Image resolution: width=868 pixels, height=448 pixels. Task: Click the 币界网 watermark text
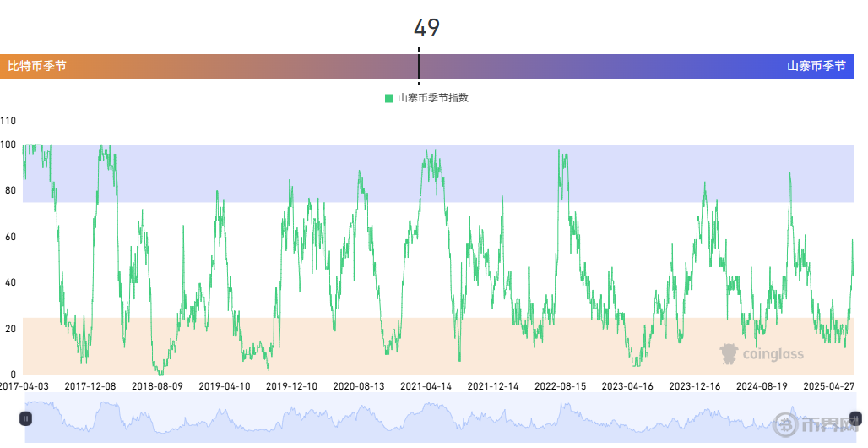823,423
